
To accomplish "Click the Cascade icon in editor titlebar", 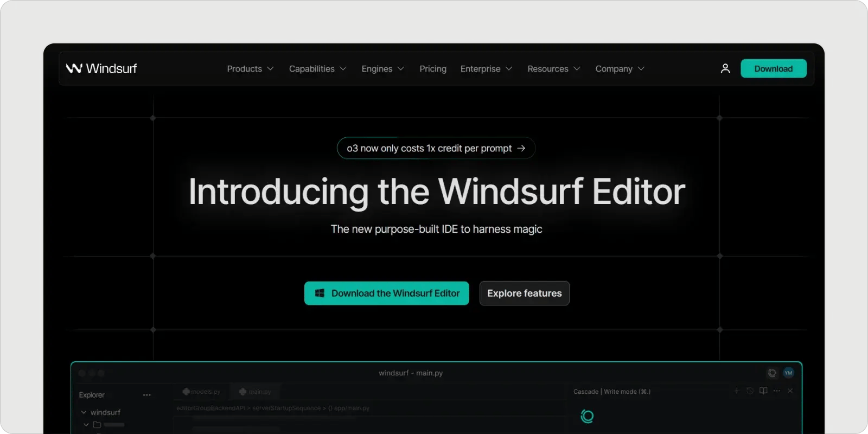I will coord(772,373).
